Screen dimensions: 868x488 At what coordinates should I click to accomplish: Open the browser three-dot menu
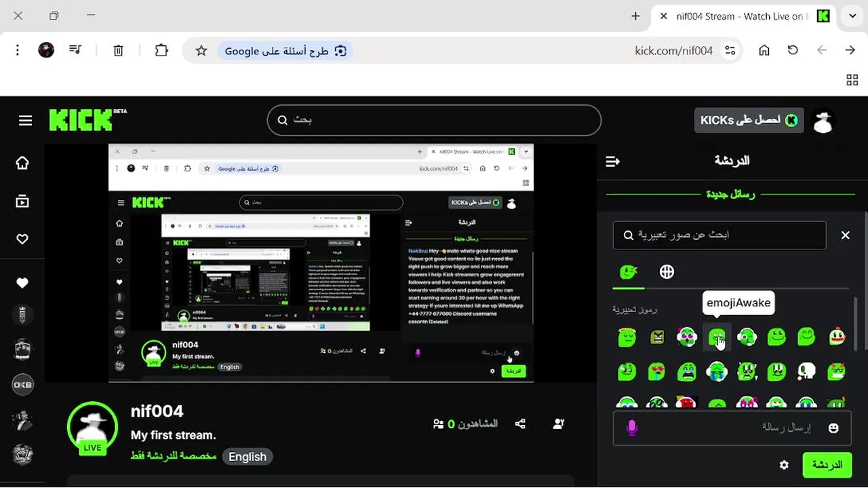tap(18, 50)
